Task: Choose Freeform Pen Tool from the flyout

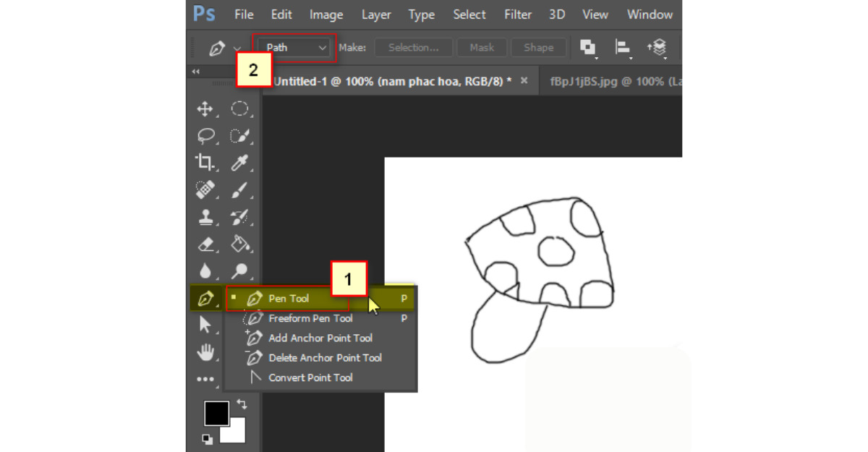Action: tap(319, 318)
